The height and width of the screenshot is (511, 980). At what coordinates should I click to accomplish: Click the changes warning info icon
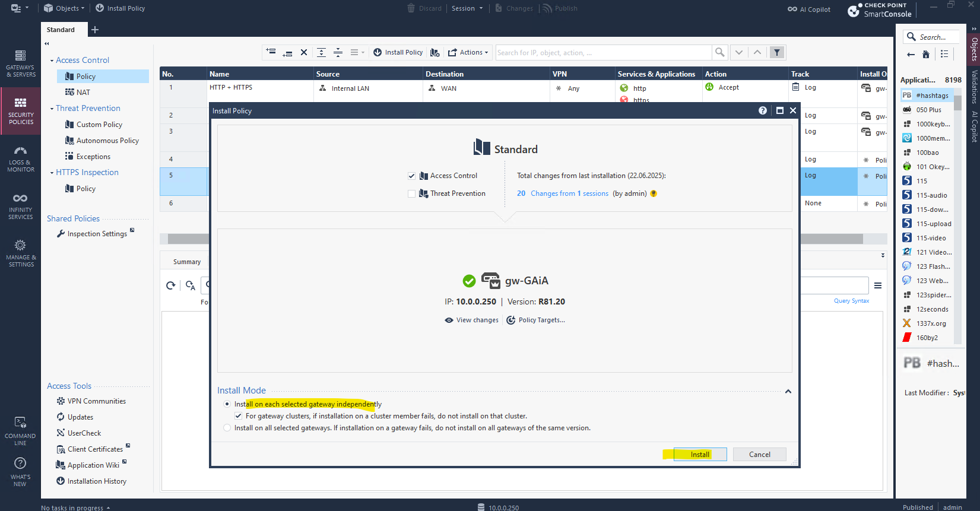654,193
